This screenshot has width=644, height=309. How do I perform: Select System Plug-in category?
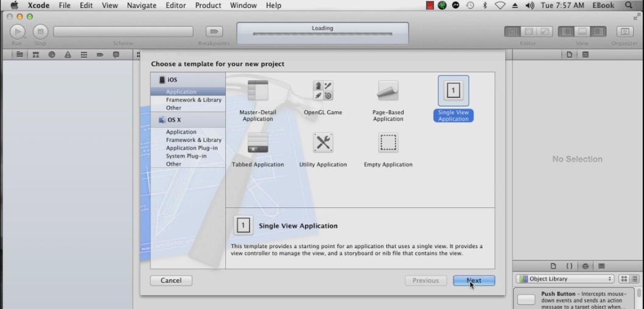[x=187, y=156]
